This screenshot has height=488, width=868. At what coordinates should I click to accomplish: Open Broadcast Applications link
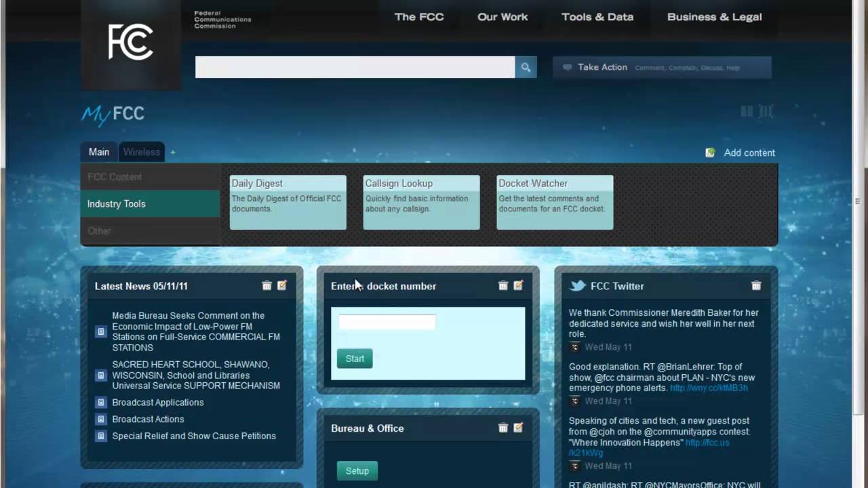[x=158, y=403]
